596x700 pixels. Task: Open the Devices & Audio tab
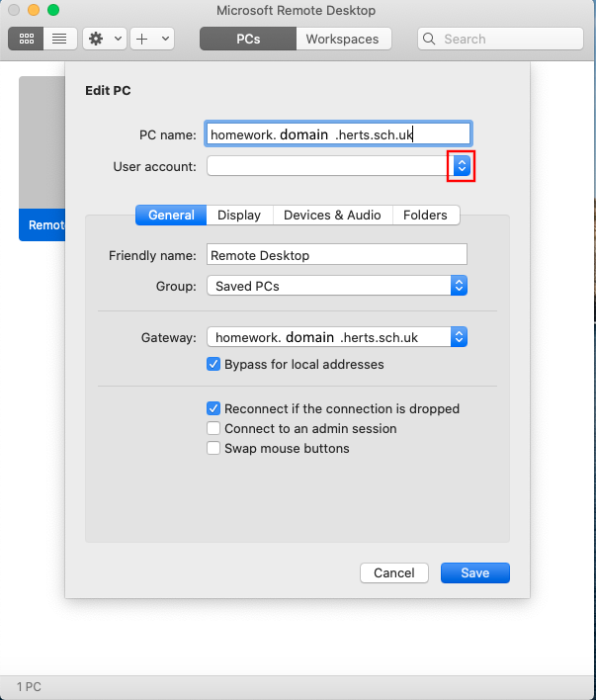click(x=333, y=216)
